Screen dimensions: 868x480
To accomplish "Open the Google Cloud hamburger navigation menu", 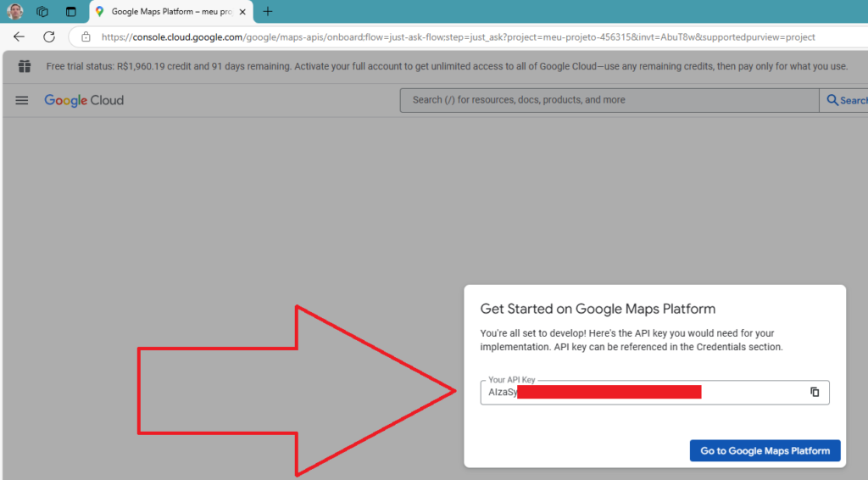I will point(22,100).
